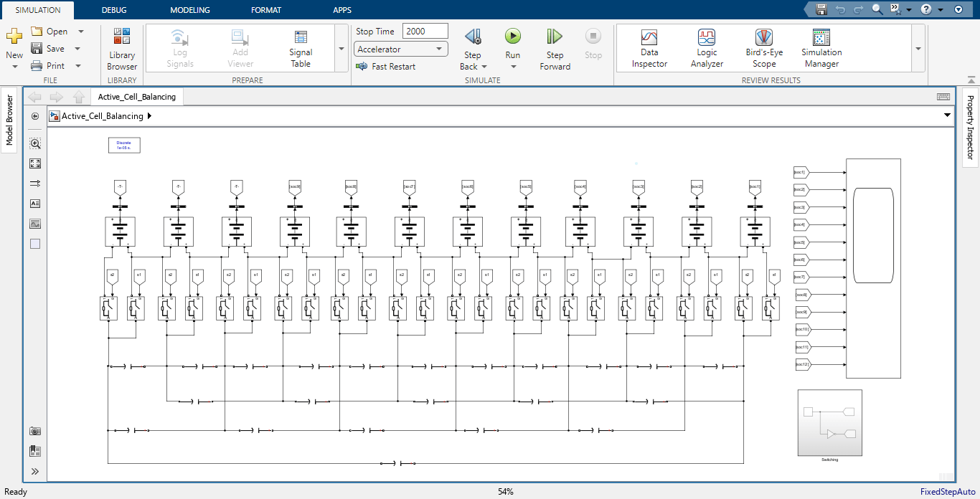Open the Model Browser side panel
Image resolution: width=980 pixels, height=499 pixels.
click(9, 120)
